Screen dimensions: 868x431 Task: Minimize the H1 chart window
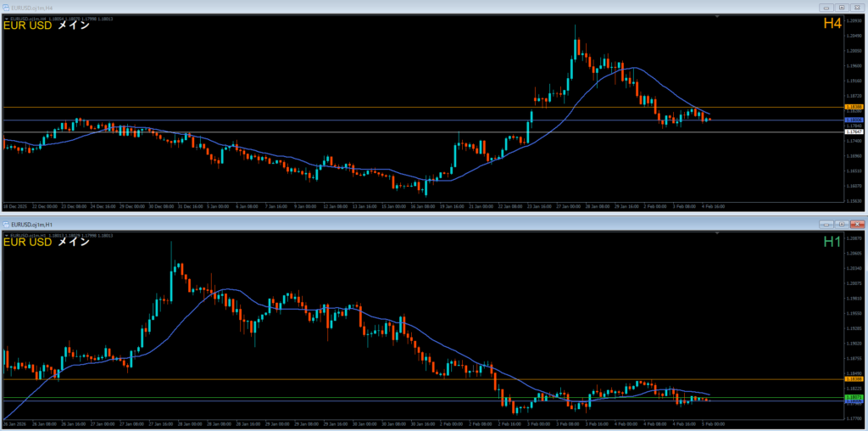[828, 224]
